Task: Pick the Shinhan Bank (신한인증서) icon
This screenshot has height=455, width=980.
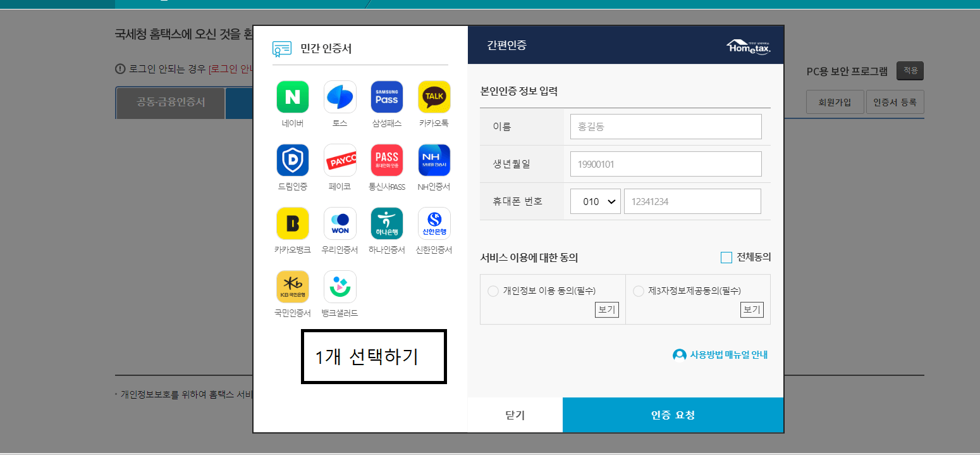Action: [434, 223]
